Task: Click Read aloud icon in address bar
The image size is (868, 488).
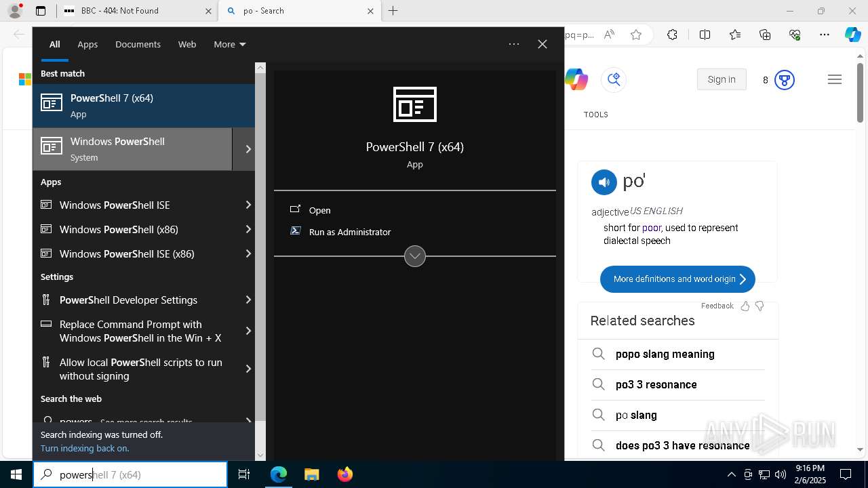Action: click(609, 35)
